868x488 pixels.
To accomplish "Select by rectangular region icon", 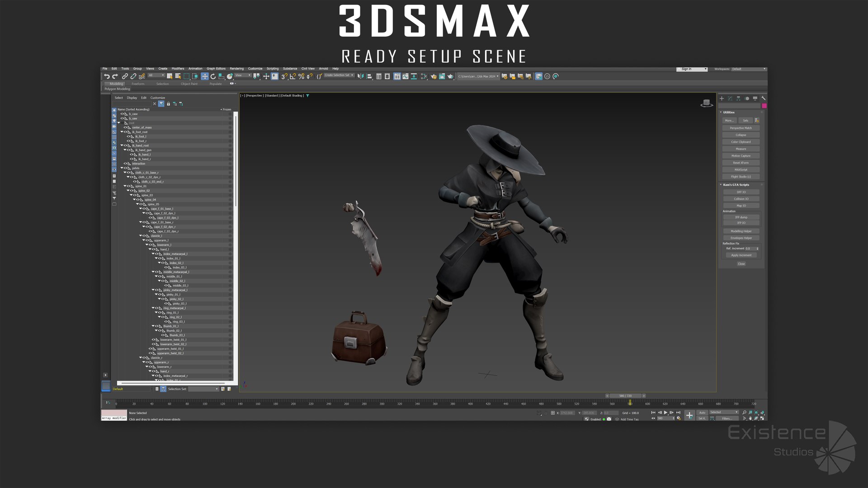I will click(186, 76).
